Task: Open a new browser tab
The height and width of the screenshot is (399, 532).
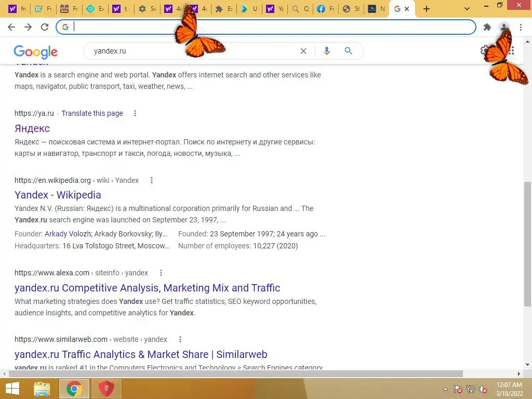Action: (x=427, y=9)
